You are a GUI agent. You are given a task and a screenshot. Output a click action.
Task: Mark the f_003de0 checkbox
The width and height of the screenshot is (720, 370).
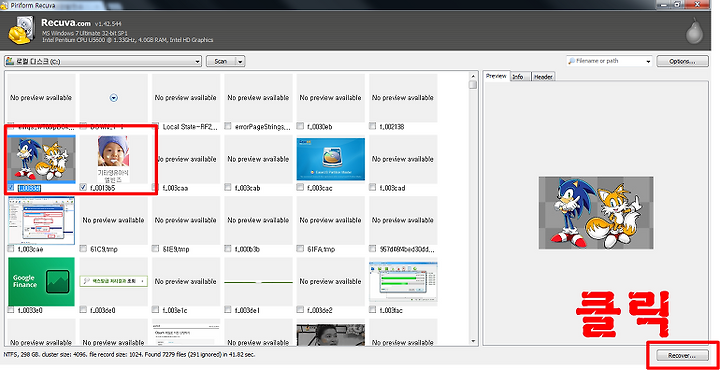pyautogui.click(x=83, y=310)
